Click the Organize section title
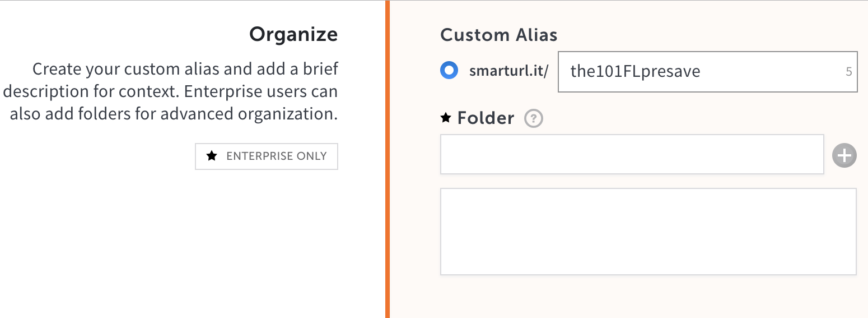Image resolution: width=868 pixels, height=318 pixels. (293, 34)
